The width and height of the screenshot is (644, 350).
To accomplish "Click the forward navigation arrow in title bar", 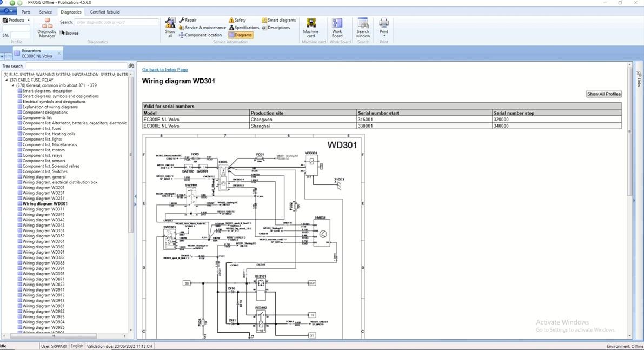I will click(x=19, y=3).
